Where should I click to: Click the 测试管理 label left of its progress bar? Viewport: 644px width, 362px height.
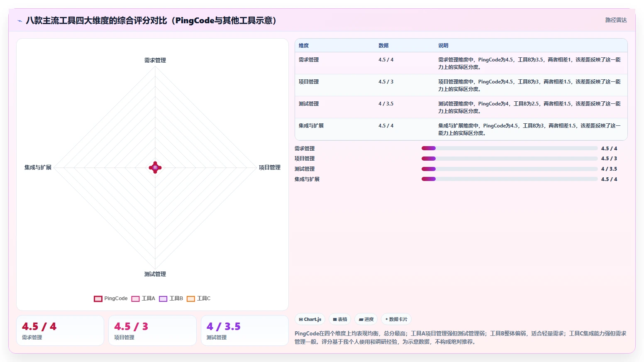pos(305,169)
